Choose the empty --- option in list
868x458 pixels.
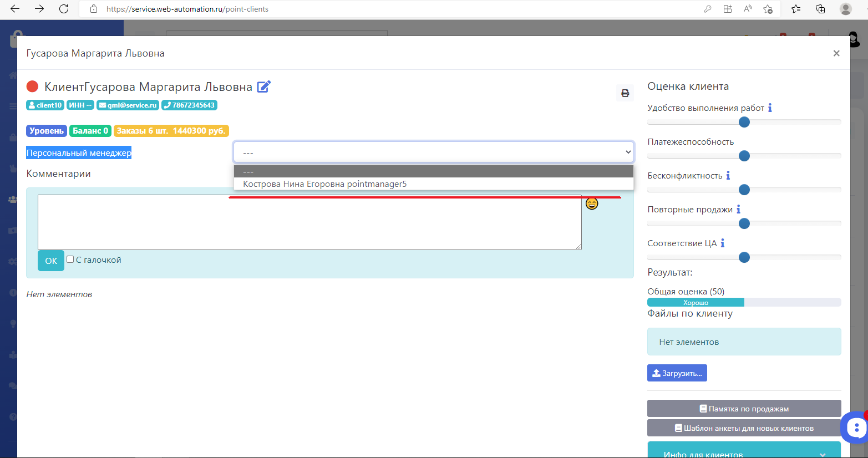coord(433,171)
